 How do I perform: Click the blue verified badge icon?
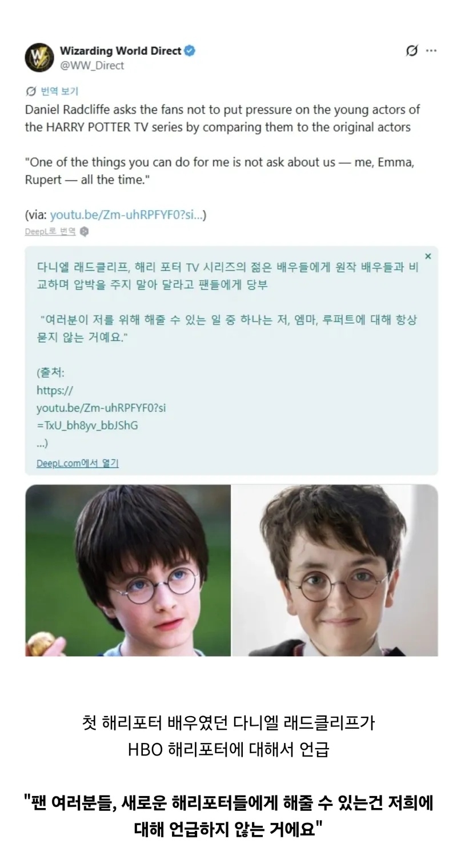[190, 51]
